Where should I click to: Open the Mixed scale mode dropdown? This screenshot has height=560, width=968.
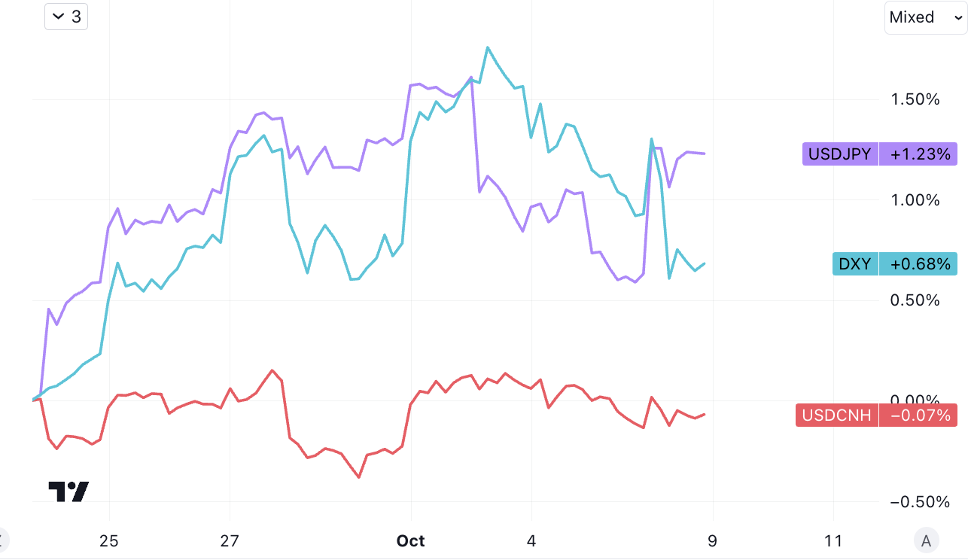click(925, 17)
